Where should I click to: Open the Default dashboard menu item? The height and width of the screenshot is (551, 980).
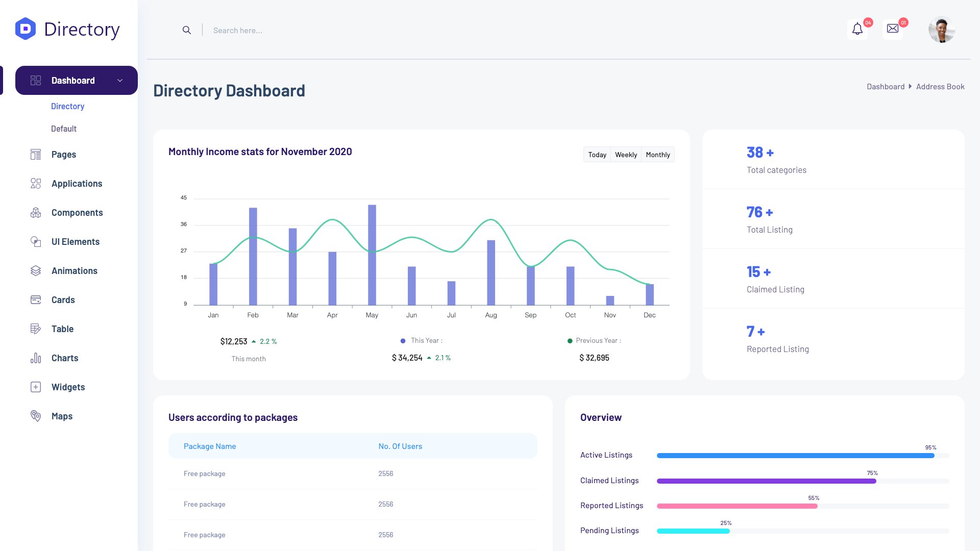point(63,128)
